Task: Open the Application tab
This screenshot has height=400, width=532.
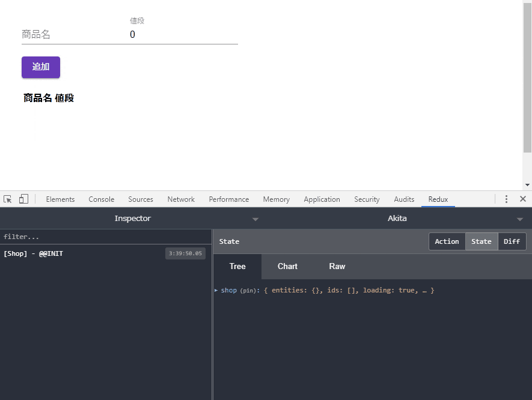Action: coord(322,199)
